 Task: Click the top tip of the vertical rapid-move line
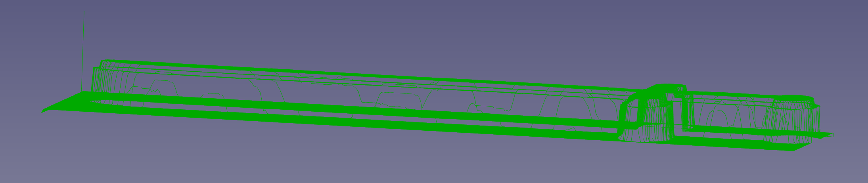(x=84, y=12)
